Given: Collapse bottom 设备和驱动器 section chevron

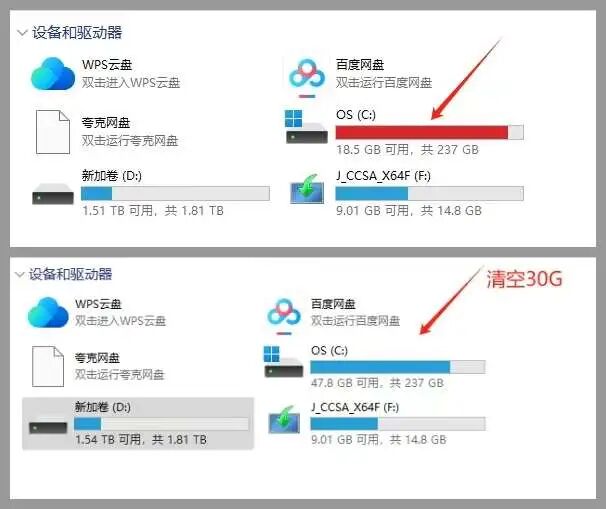Looking at the screenshot, I should [x=19, y=274].
